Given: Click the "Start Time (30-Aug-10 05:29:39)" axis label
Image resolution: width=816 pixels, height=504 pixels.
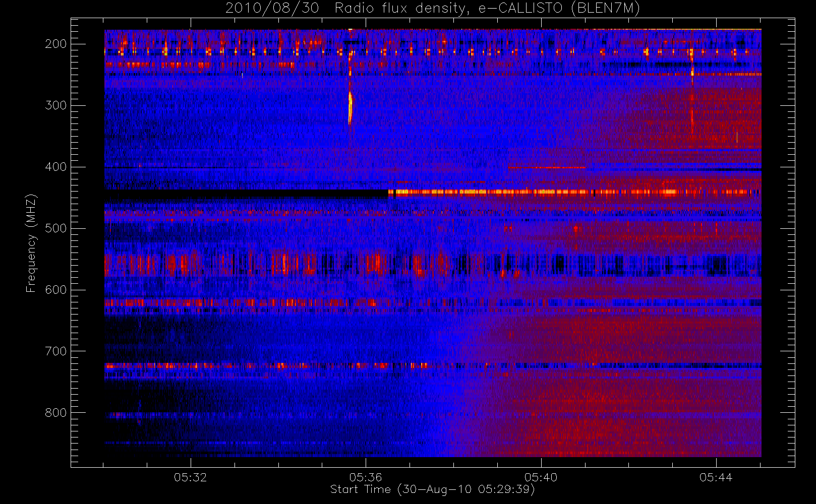Looking at the screenshot, I should pyautogui.click(x=432, y=489).
